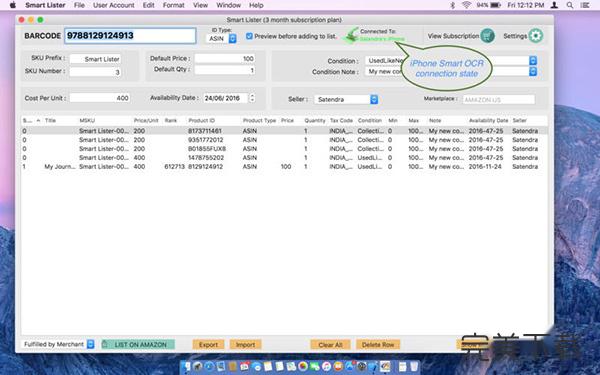Image resolution: width=600 pixels, height=375 pixels.
Task: Open Spotlight search in the menu bar
Action: [570, 5]
